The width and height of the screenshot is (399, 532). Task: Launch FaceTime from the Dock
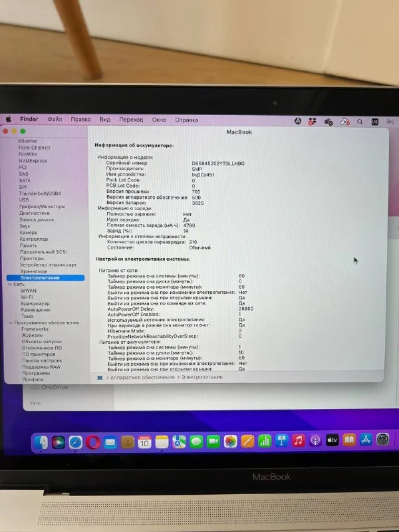click(213, 442)
